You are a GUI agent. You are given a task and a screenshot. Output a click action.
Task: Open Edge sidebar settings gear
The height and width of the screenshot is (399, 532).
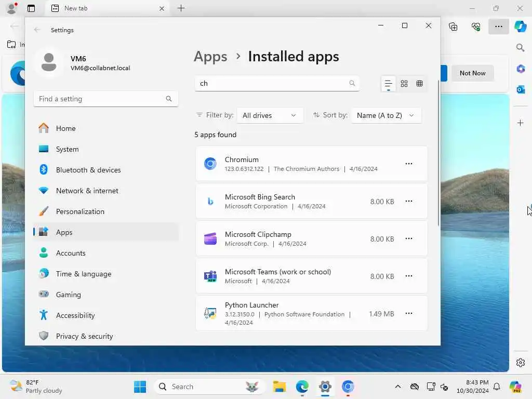[520, 363]
